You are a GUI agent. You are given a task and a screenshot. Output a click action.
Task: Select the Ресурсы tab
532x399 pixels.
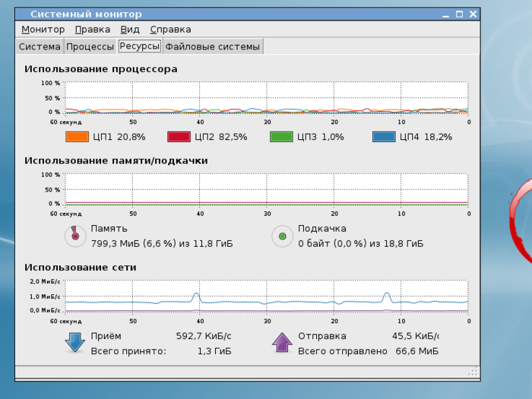click(139, 46)
